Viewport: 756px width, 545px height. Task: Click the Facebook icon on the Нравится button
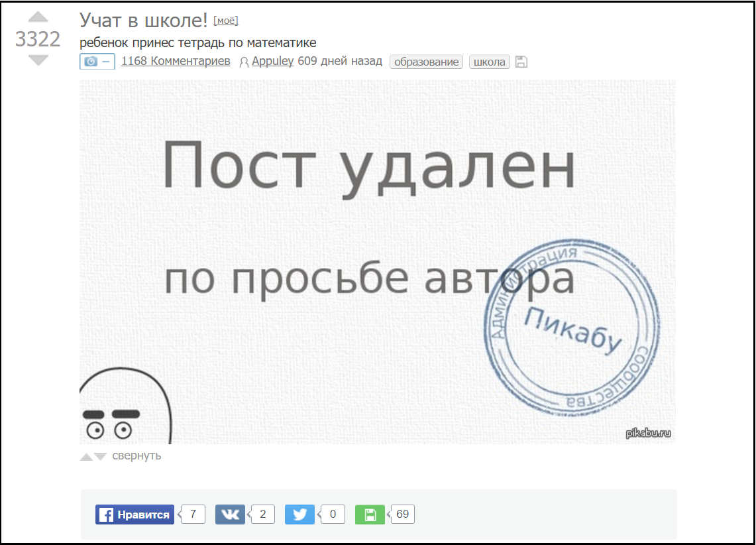click(106, 514)
